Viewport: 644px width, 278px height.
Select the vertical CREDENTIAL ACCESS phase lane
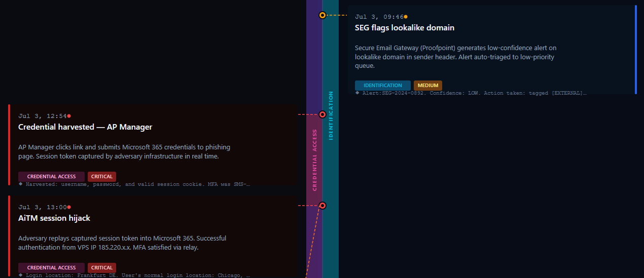314,160
